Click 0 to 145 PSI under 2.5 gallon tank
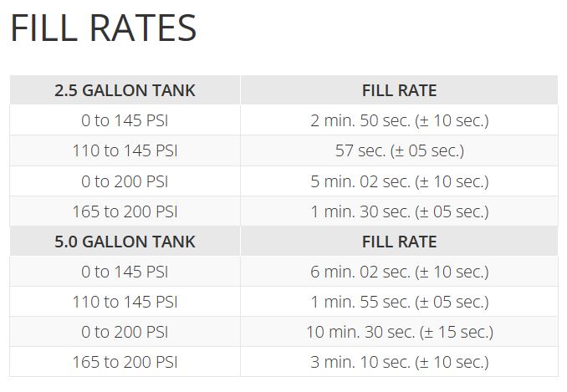The image size is (567, 392). pos(125,120)
